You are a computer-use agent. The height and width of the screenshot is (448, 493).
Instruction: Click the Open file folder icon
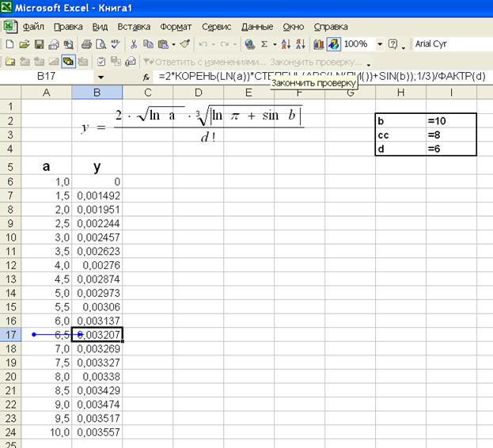tap(25, 44)
